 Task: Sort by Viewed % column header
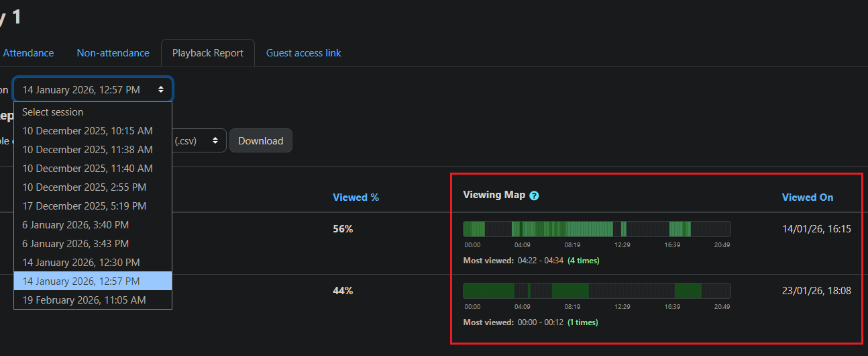pos(356,197)
